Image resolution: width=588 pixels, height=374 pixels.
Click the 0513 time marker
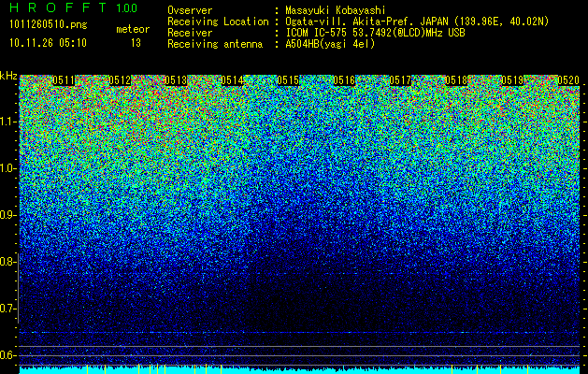tap(176, 80)
